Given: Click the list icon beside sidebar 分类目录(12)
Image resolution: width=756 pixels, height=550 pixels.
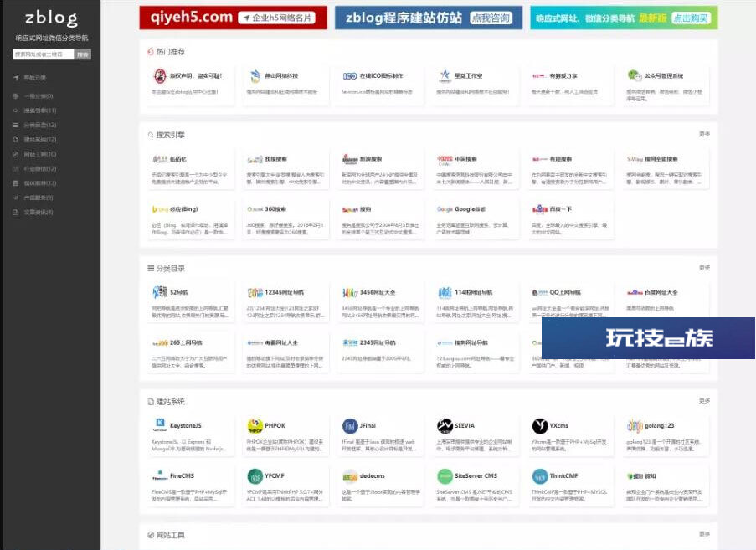Looking at the screenshot, I should [15, 125].
